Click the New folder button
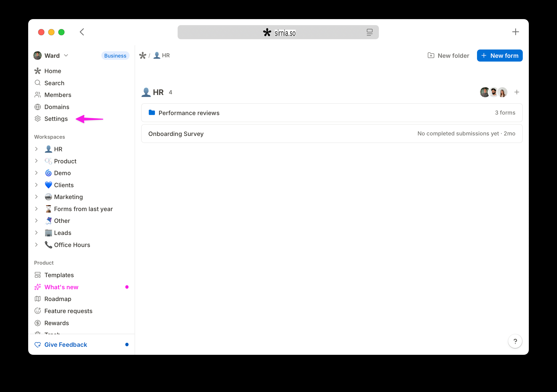The width and height of the screenshot is (557, 392). (x=448, y=56)
